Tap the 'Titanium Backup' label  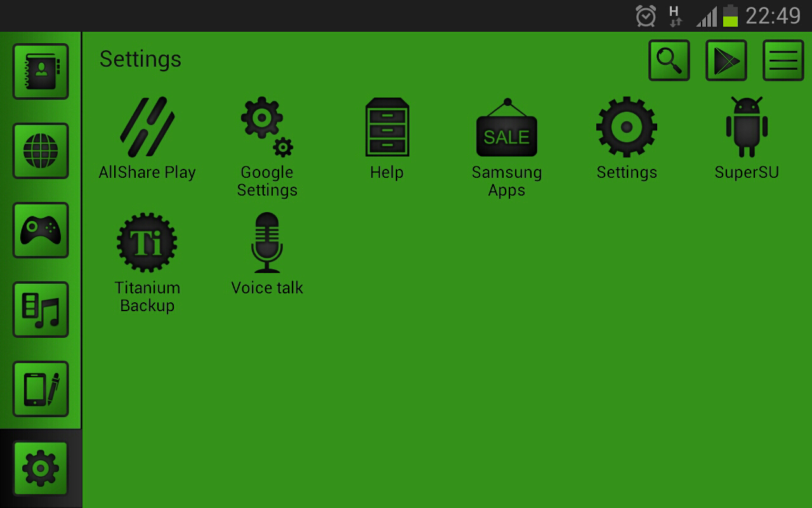coord(147,297)
